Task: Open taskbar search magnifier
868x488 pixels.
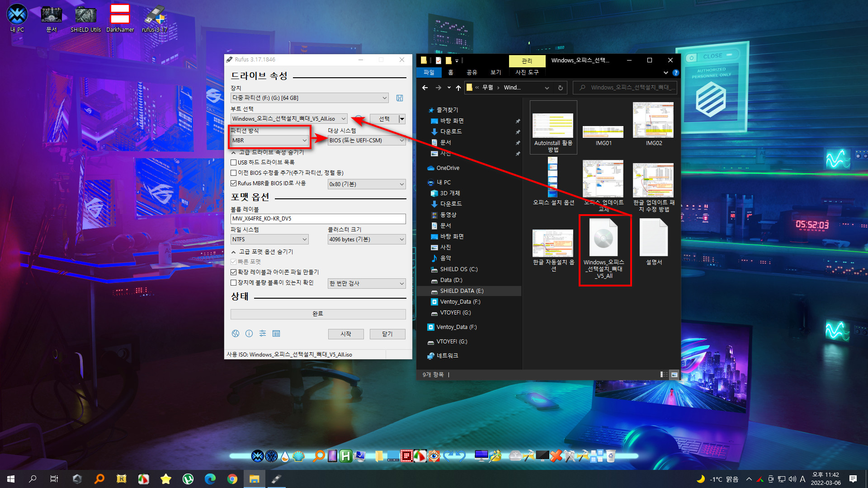Action: pyautogui.click(x=33, y=479)
